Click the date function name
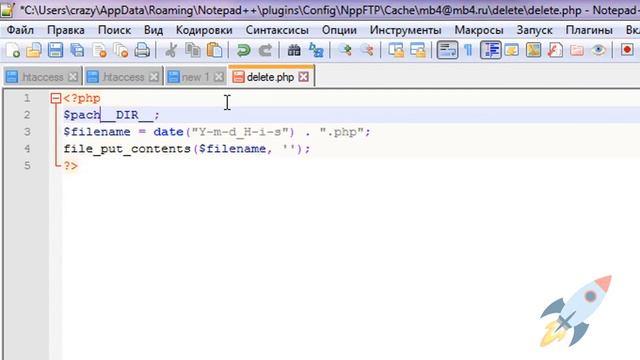This screenshot has width=640, height=360. point(168,132)
